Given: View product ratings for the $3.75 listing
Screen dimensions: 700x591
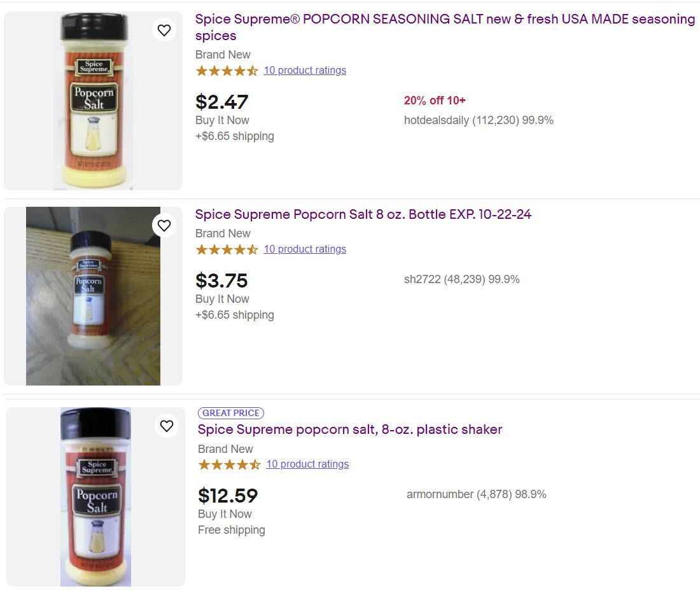Looking at the screenshot, I should click(x=305, y=249).
